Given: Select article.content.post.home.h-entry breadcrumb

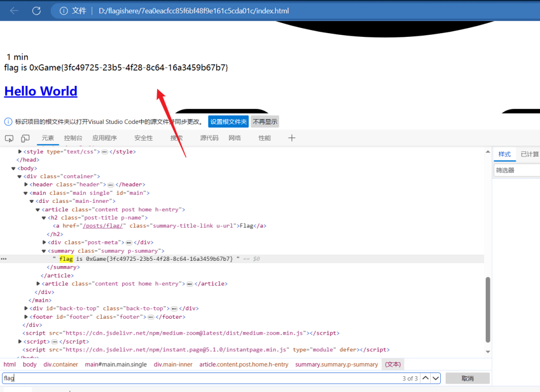Looking at the screenshot, I should (x=244, y=365).
